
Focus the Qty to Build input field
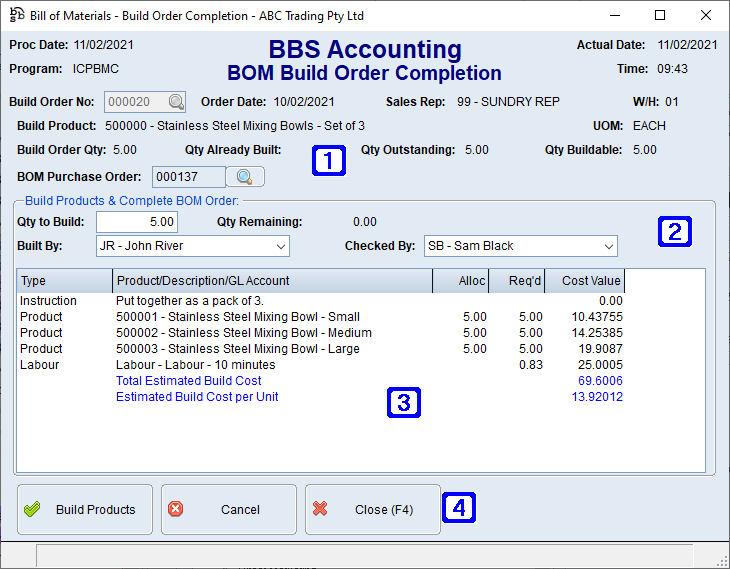(x=138, y=222)
